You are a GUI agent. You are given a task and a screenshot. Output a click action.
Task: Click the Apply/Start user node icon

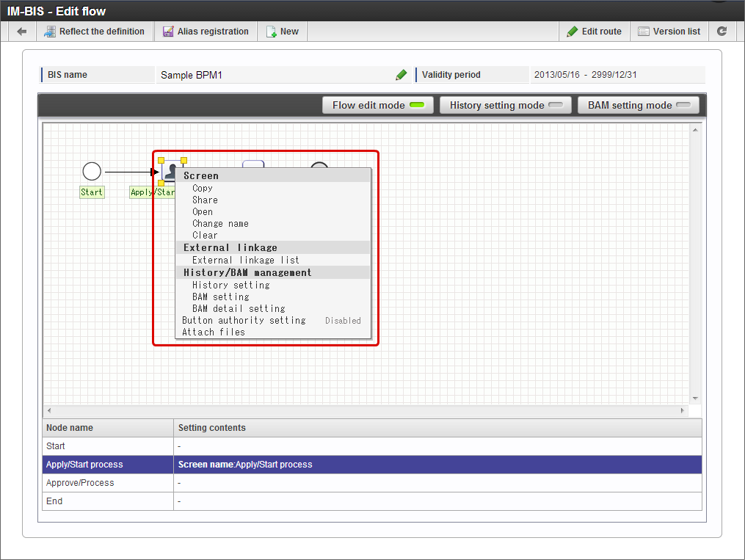169,172
